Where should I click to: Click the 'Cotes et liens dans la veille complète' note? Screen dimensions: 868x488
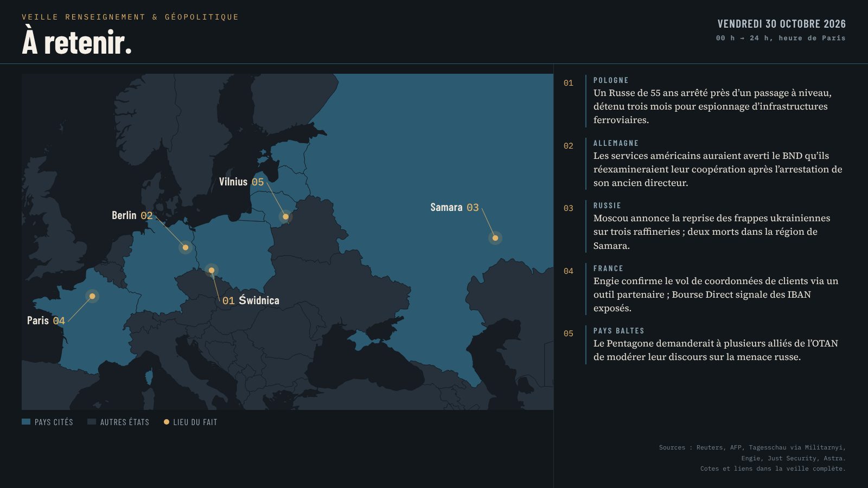(773, 468)
